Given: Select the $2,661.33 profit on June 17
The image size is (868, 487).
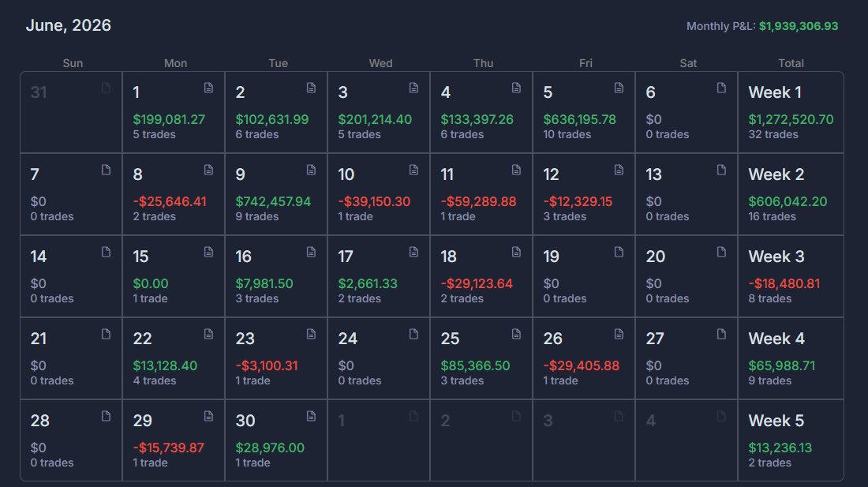Looking at the screenshot, I should point(368,283).
